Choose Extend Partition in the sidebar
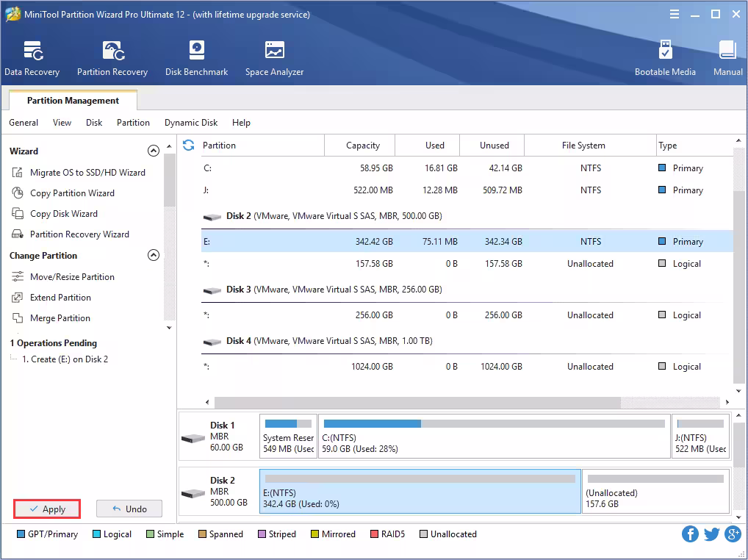 (x=60, y=297)
